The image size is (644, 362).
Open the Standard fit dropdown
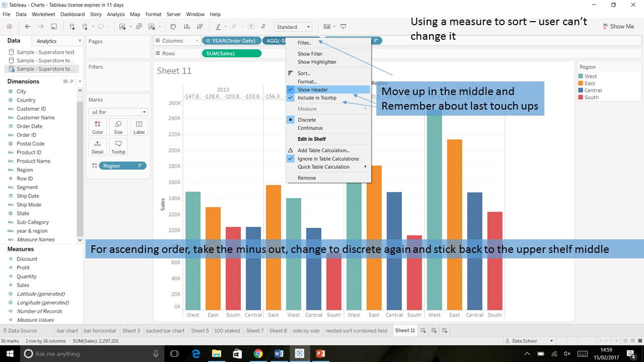pos(293,27)
